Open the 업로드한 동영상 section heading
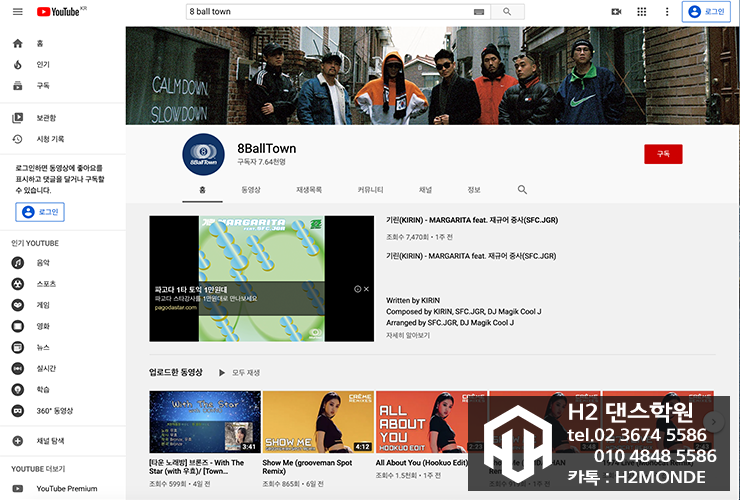Viewport: 740px width, 500px height. (176, 372)
